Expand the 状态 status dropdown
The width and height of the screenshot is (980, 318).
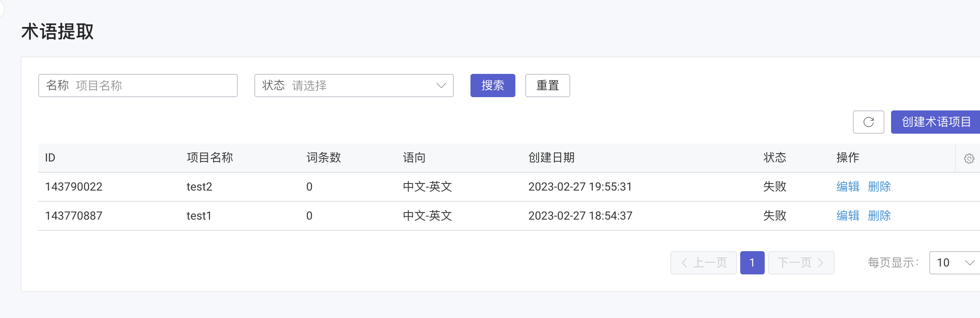[x=354, y=86]
